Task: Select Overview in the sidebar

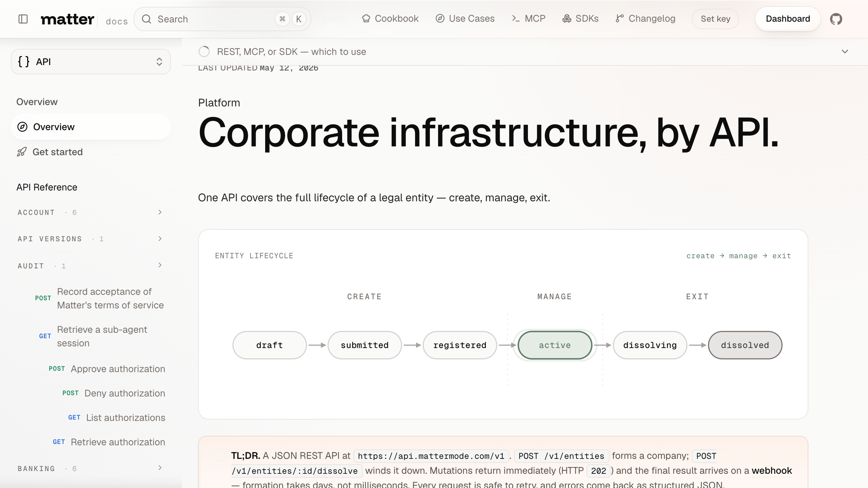Action: pyautogui.click(x=91, y=127)
